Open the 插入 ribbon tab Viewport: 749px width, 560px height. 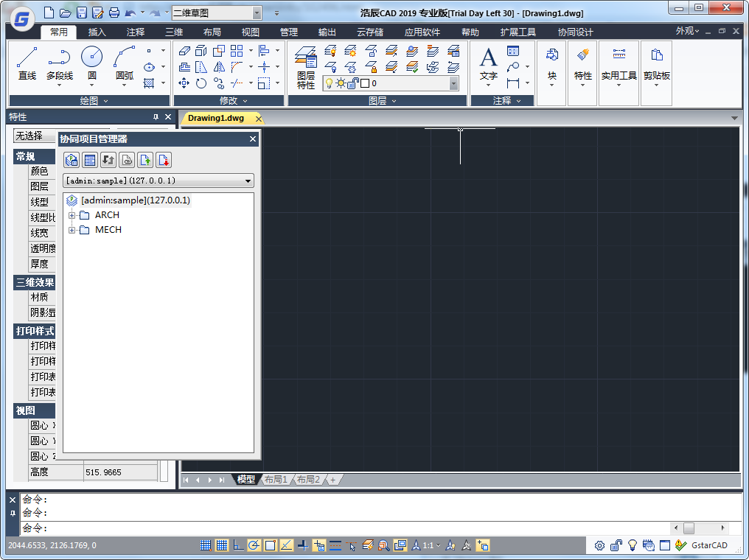click(97, 32)
